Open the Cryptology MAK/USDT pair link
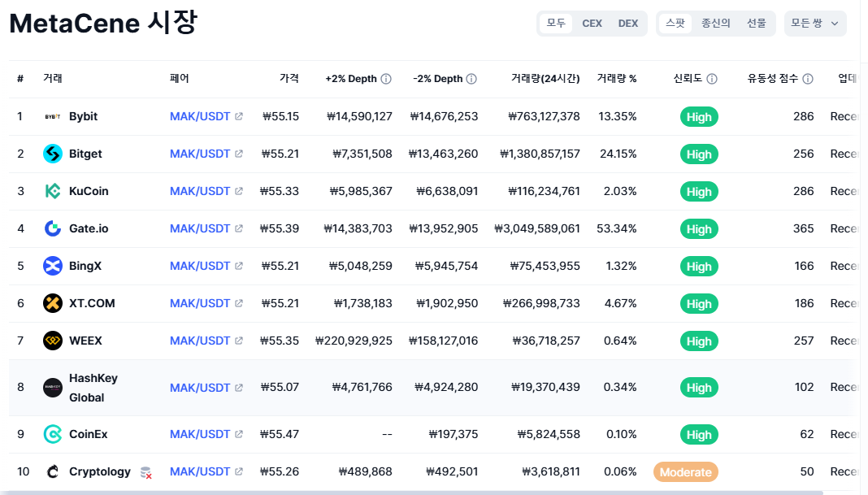The image size is (868, 495). pos(200,471)
